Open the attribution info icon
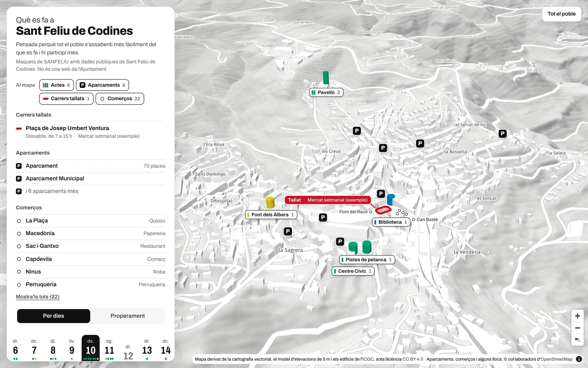The image size is (588, 368). (579, 359)
